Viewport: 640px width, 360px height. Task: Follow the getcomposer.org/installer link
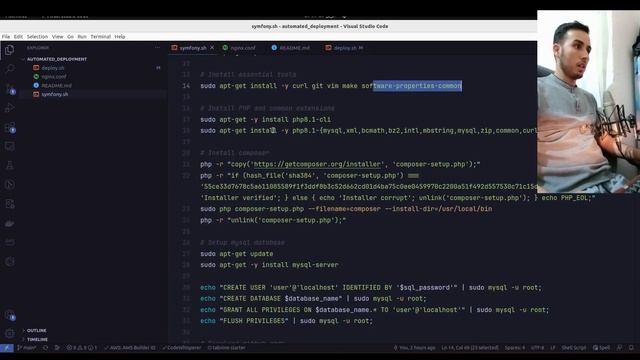317,164
